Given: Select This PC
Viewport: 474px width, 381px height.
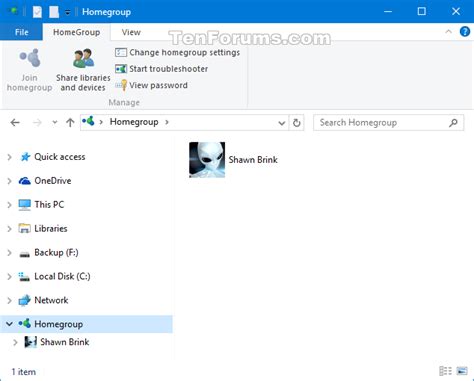Looking at the screenshot, I should point(49,204).
